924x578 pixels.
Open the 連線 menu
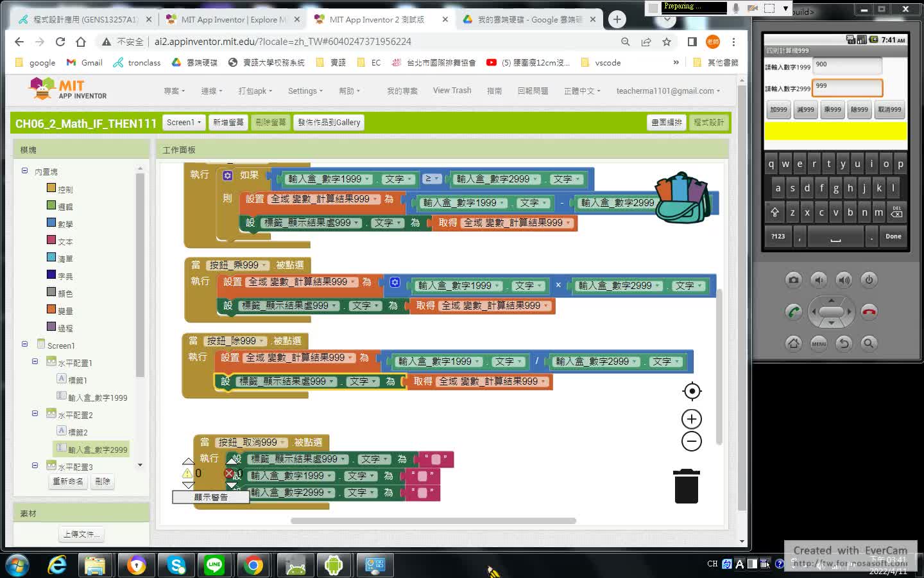pos(212,91)
